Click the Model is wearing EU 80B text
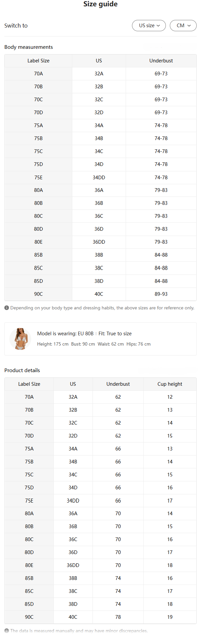Viewport: 202px width, 644px height. click(x=65, y=334)
